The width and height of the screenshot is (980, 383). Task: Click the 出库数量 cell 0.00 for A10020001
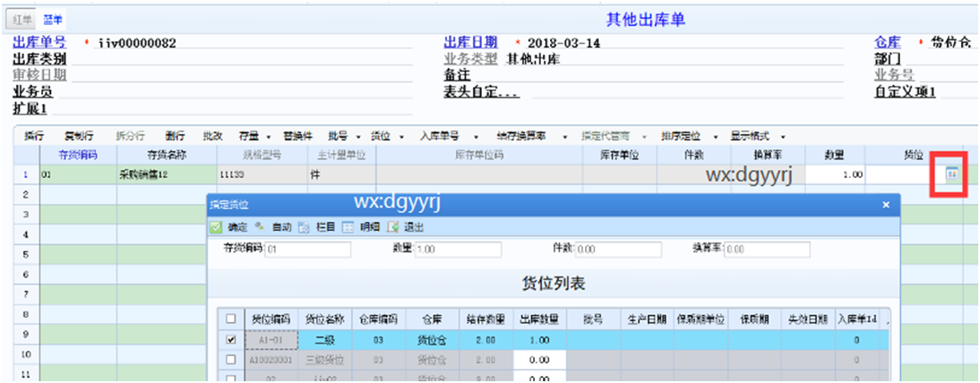coord(539,360)
